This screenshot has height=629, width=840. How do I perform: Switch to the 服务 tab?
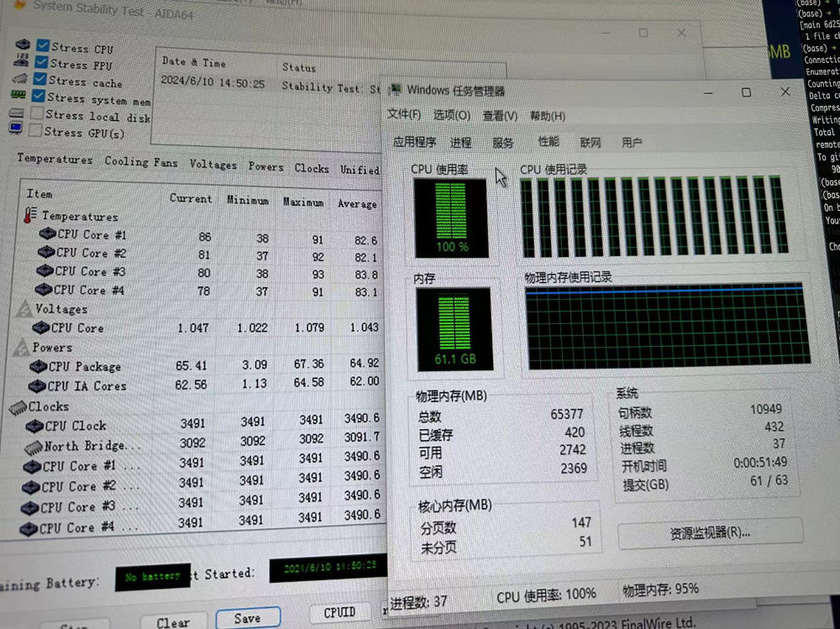[502, 143]
